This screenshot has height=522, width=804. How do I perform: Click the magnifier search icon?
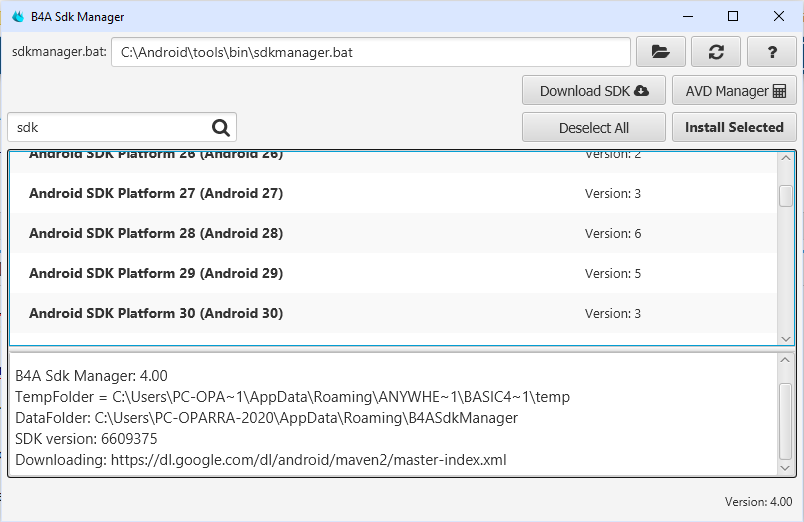point(221,127)
